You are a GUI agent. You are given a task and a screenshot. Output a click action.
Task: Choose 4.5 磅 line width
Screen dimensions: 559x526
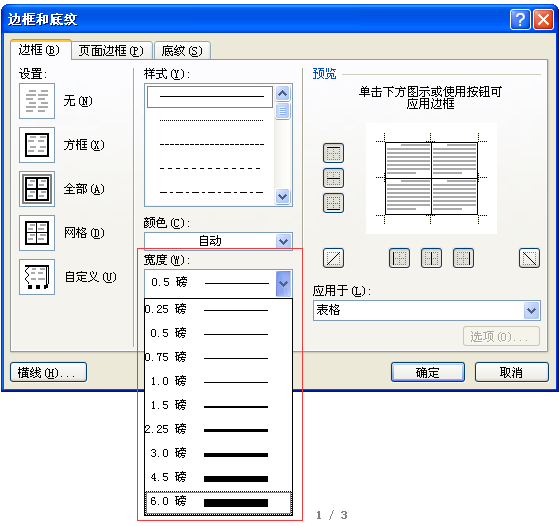click(x=218, y=478)
